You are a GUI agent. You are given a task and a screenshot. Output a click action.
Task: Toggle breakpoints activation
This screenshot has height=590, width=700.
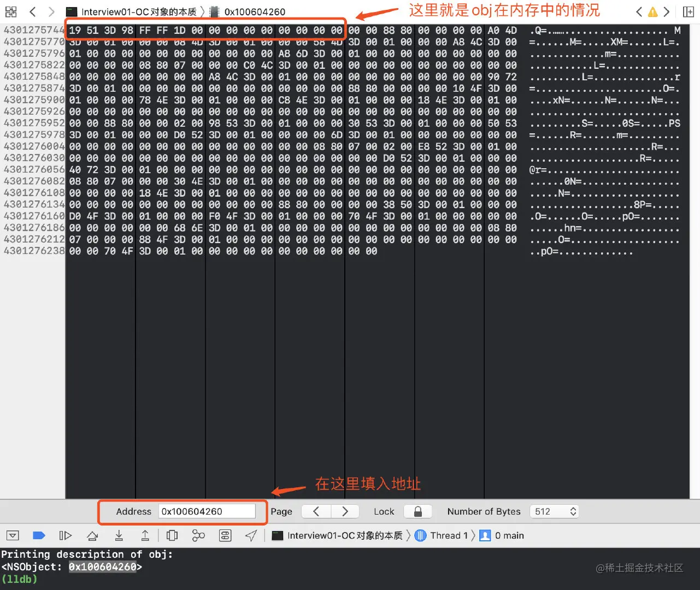(x=39, y=535)
